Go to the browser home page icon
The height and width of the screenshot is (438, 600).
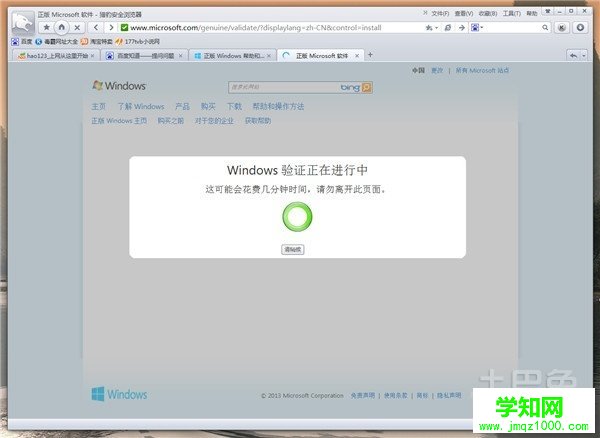[x=62, y=28]
